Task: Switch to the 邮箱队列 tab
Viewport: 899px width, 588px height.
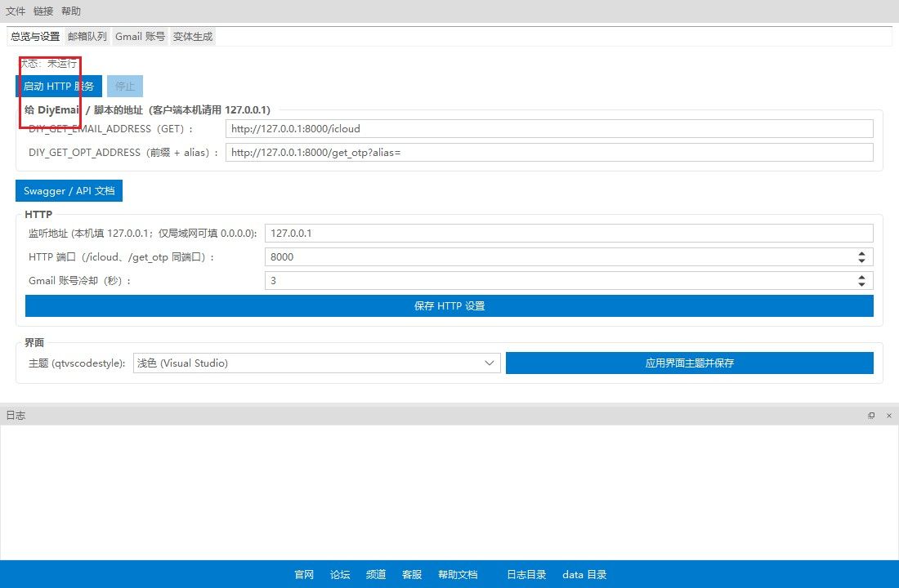Action: pos(87,37)
